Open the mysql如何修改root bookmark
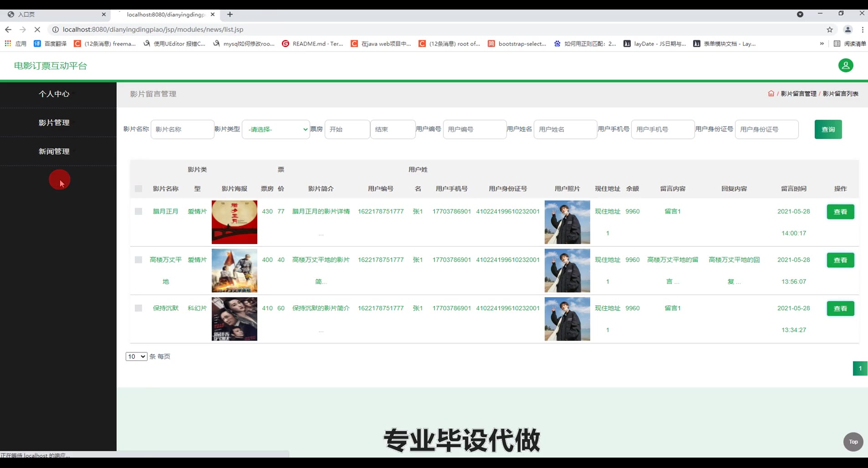 [x=244, y=44]
